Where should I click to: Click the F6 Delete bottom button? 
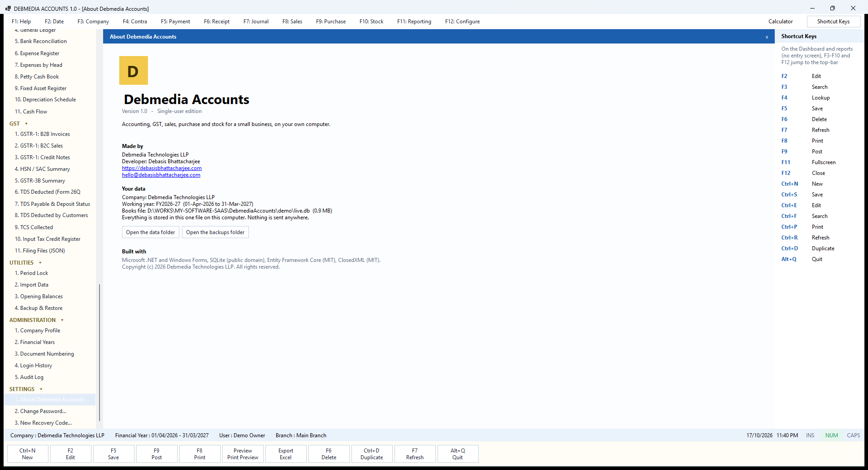tap(329, 454)
